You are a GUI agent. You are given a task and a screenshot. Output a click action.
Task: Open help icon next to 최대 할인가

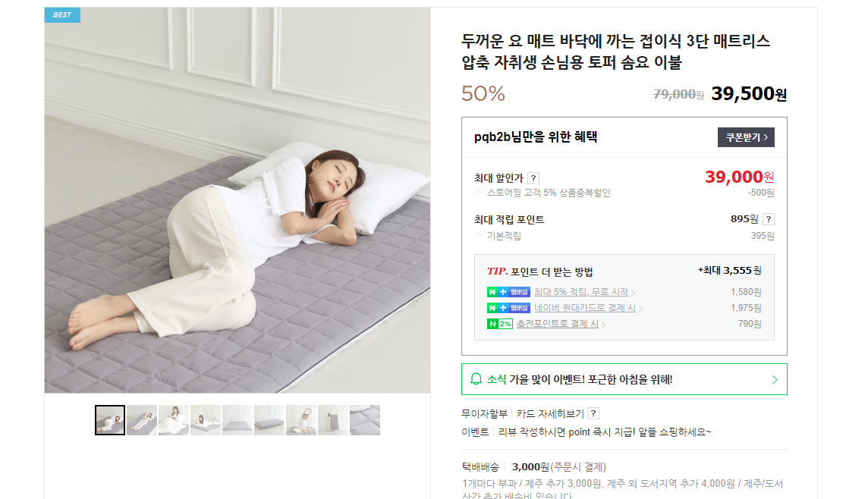[x=533, y=178]
